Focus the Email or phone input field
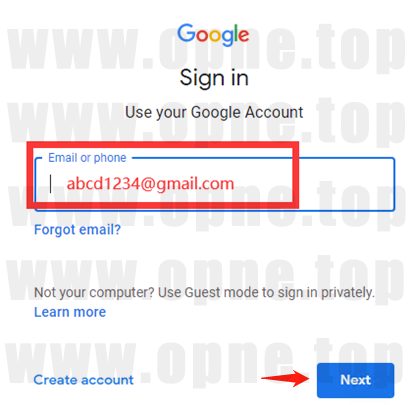 tap(215, 184)
